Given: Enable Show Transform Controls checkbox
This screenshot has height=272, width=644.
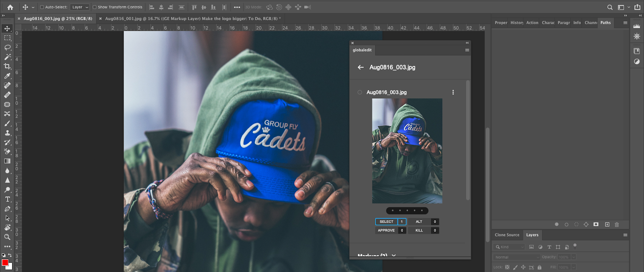Looking at the screenshot, I should coord(95,7).
